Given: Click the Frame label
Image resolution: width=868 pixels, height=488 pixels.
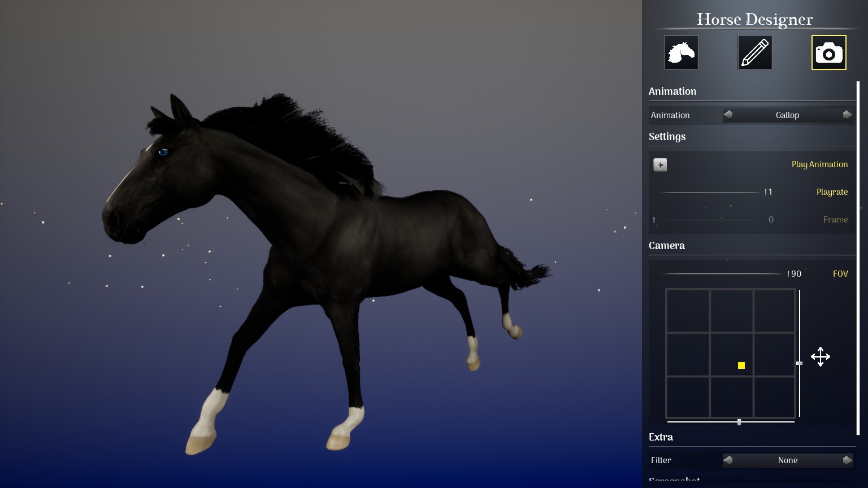Looking at the screenshot, I should click(836, 220).
